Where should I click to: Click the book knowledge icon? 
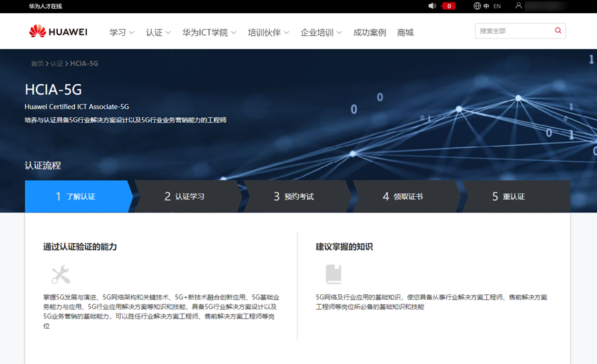click(x=333, y=274)
